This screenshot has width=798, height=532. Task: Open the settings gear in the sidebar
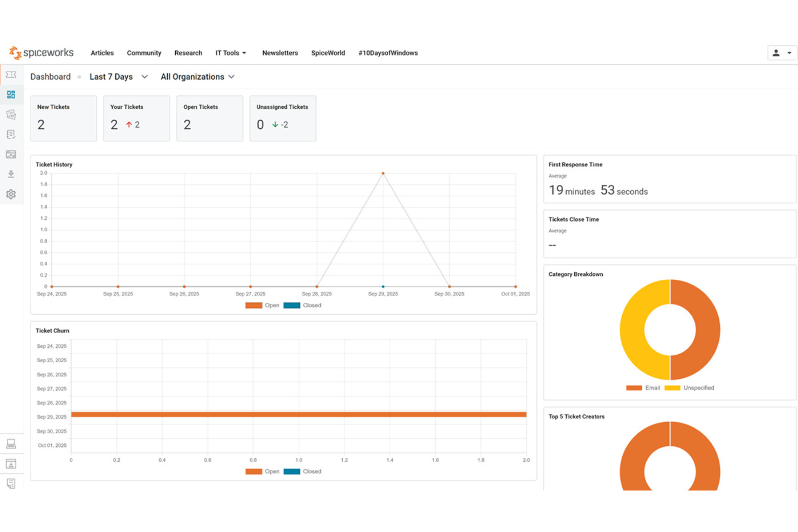tap(11, 194)
